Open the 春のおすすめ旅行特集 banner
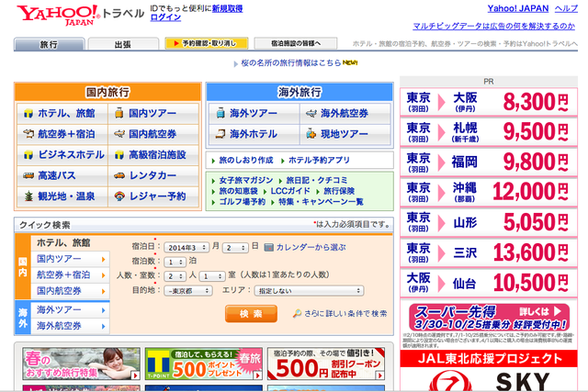Screen dimensions: 588x392 82,364
